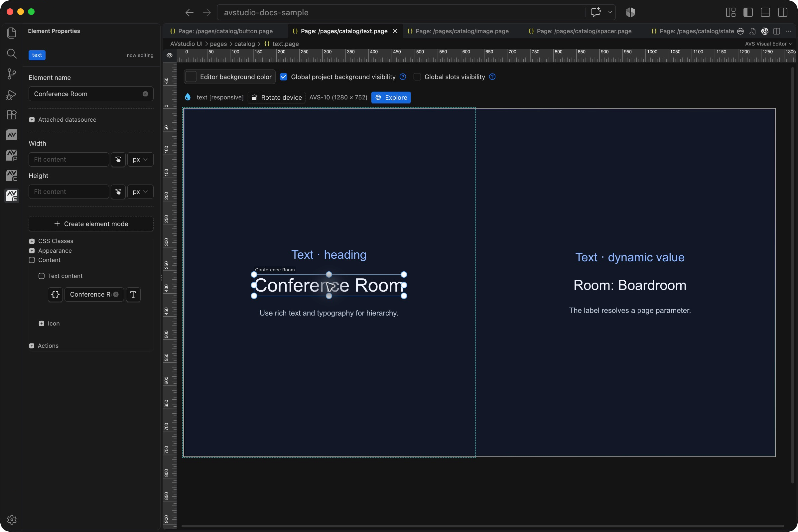Click the curly braces binding button for text content
The image size is (798, 532).
pyautogui.click(x=55, y=295)
